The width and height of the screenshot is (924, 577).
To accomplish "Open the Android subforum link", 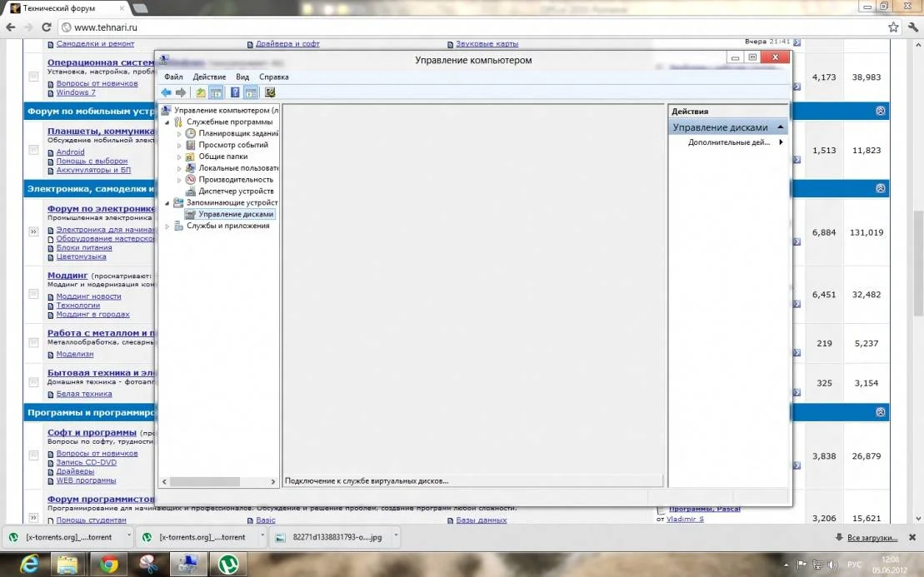I will point(70,152).
